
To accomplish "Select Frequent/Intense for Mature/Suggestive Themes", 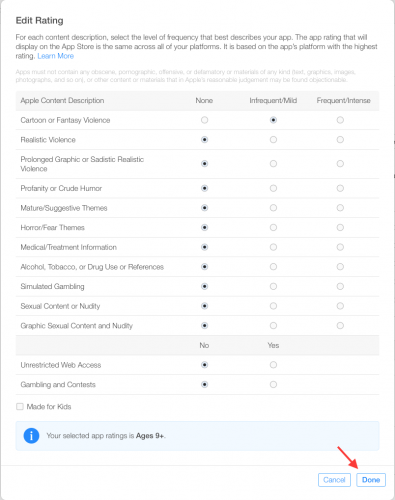I will tap(340, 208).
